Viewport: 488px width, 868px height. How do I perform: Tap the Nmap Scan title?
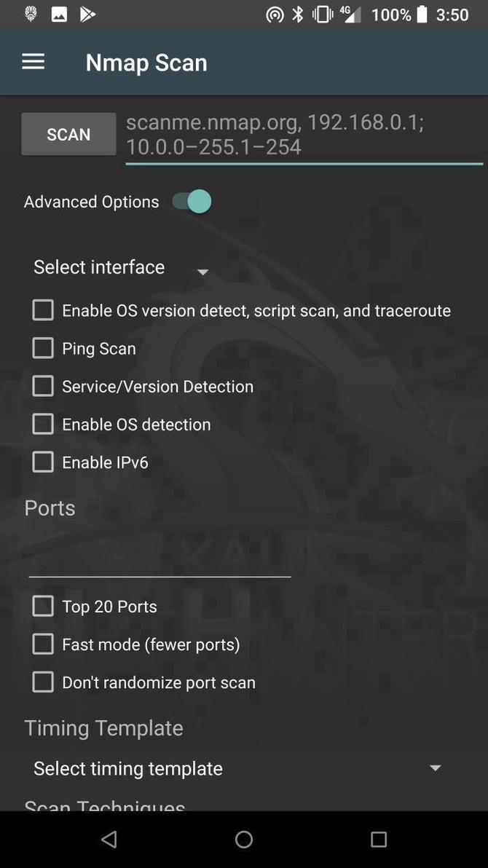point(146,62)
